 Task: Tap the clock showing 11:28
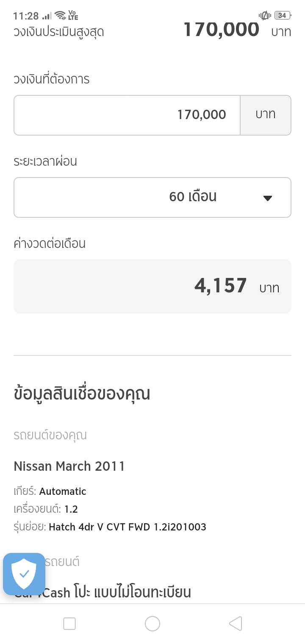click(x=26, y=16)
